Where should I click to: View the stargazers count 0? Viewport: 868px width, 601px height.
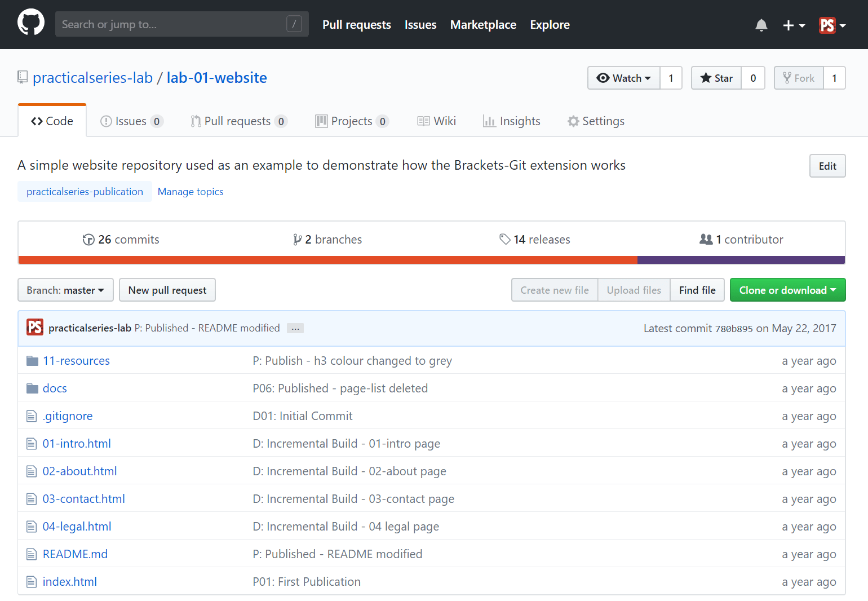[753, 78]
